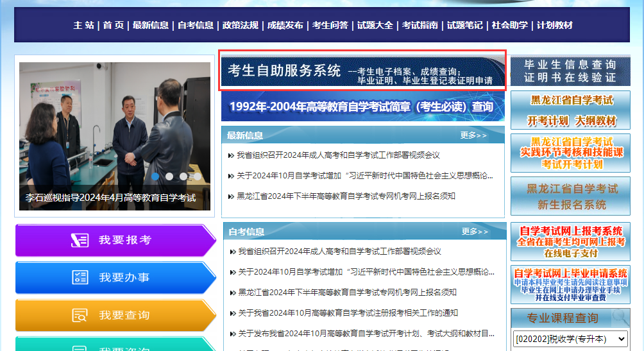
Task: Expand 更多>> in the 自考信息 section
Action: [475, 232]
